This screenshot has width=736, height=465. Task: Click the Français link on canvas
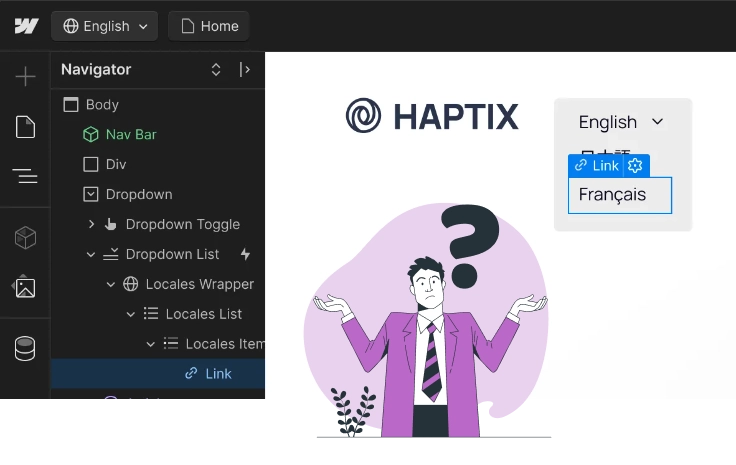click(620, 195)
